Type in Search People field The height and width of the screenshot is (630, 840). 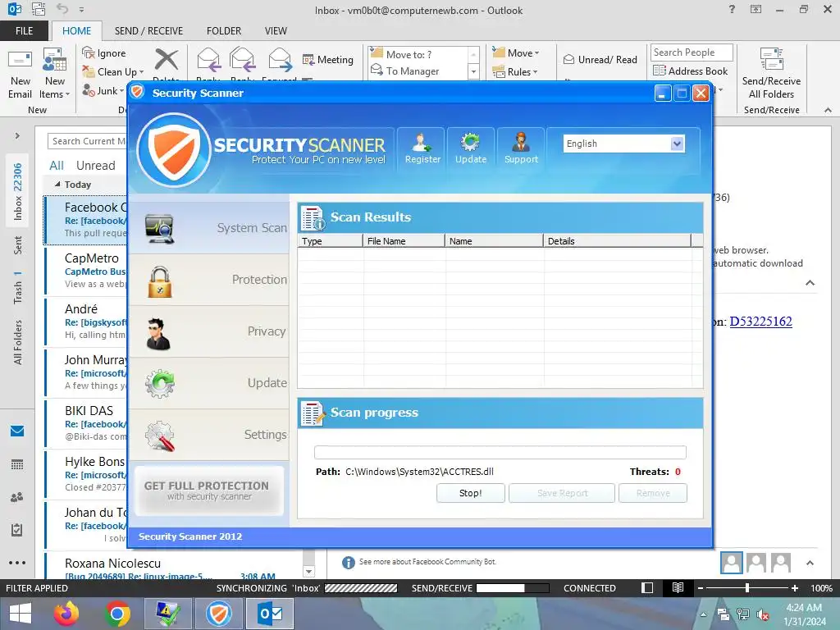(692, 52)
